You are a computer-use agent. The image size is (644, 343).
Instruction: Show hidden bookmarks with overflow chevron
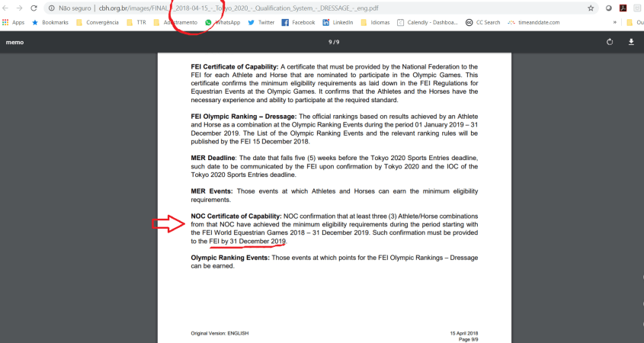[x=614, y=23]
